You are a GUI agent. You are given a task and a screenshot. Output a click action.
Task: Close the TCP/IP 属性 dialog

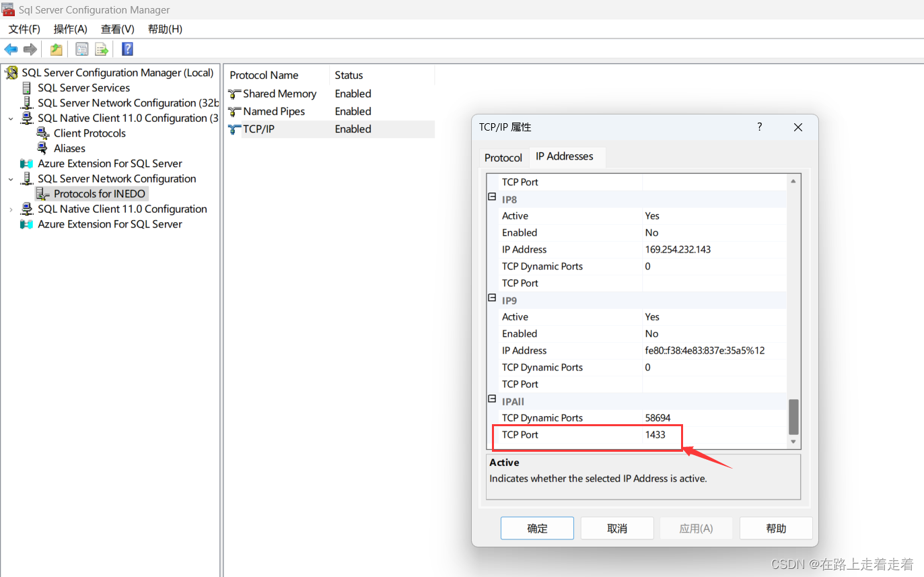(x=798, y=127)
